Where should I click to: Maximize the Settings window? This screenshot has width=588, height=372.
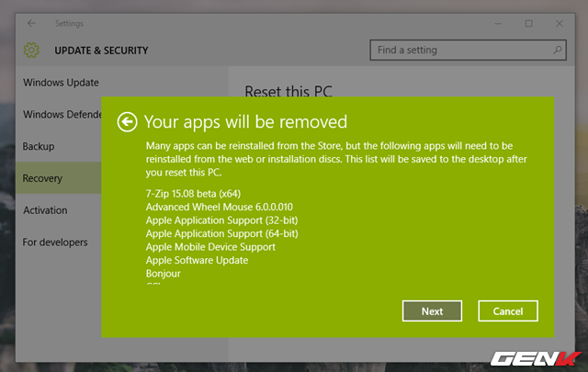tap(528, 23)
